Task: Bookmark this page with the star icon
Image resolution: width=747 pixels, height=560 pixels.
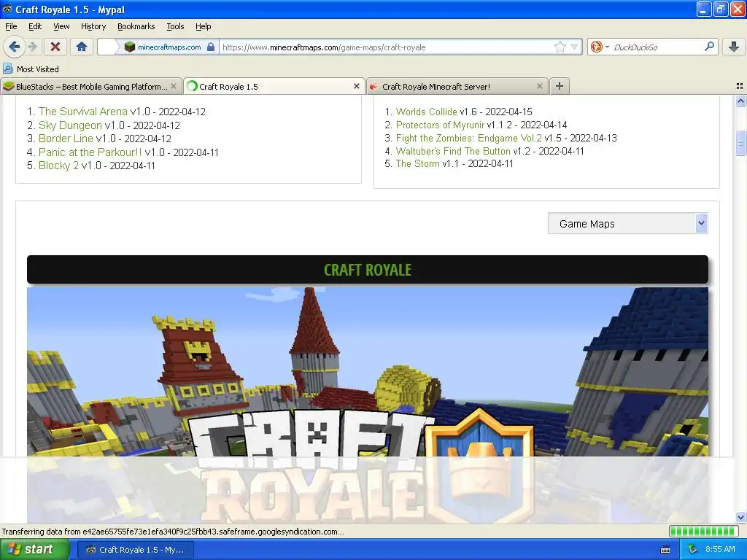Action: (560, 47)
